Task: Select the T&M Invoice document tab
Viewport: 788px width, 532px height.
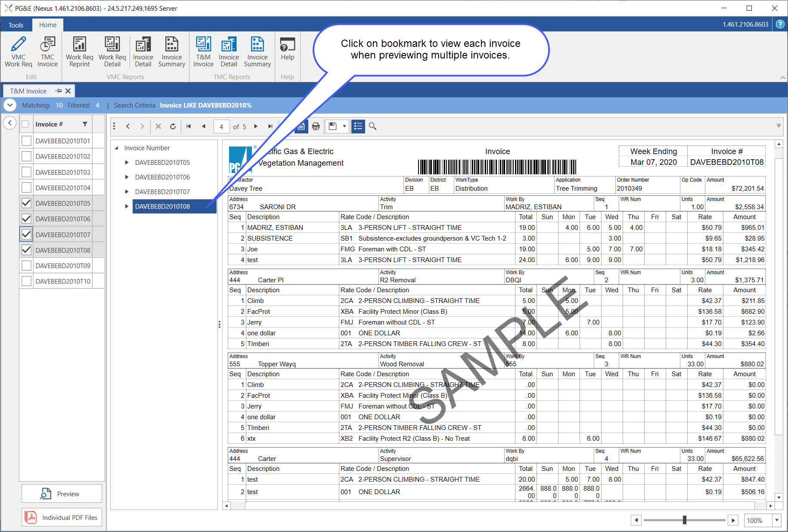Action: tap(28, 91)
